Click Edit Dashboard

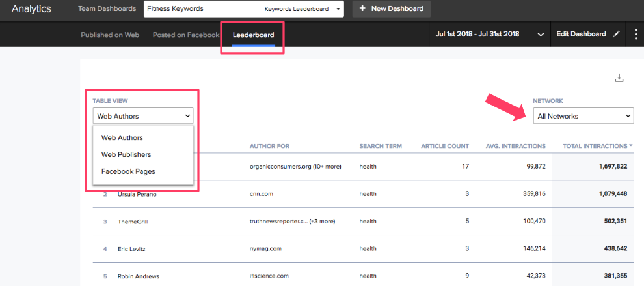tap(581, 34)
